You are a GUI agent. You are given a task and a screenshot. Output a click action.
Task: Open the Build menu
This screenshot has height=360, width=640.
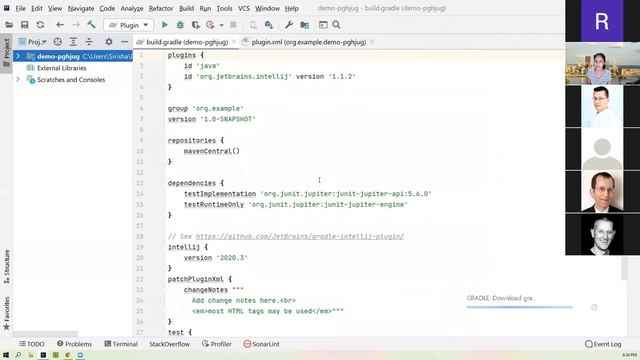187,8
